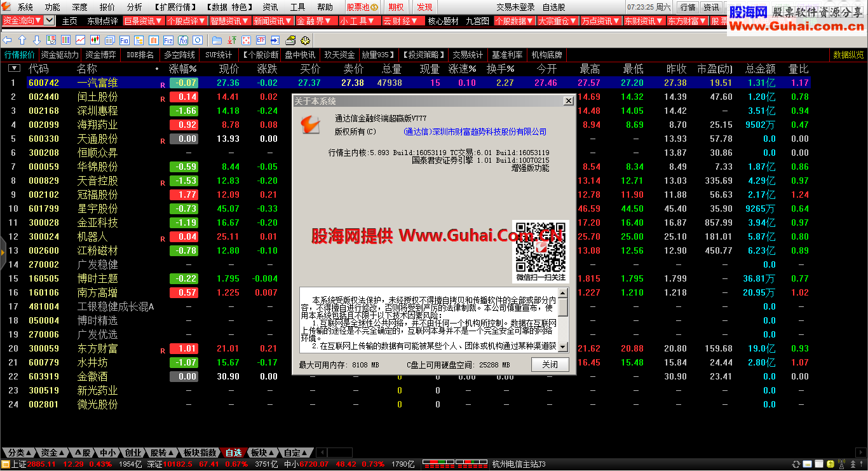The width and height of the screenshot is (868, 471).
Task: Select the 创业 bottom tab
Action: point(133,453)
